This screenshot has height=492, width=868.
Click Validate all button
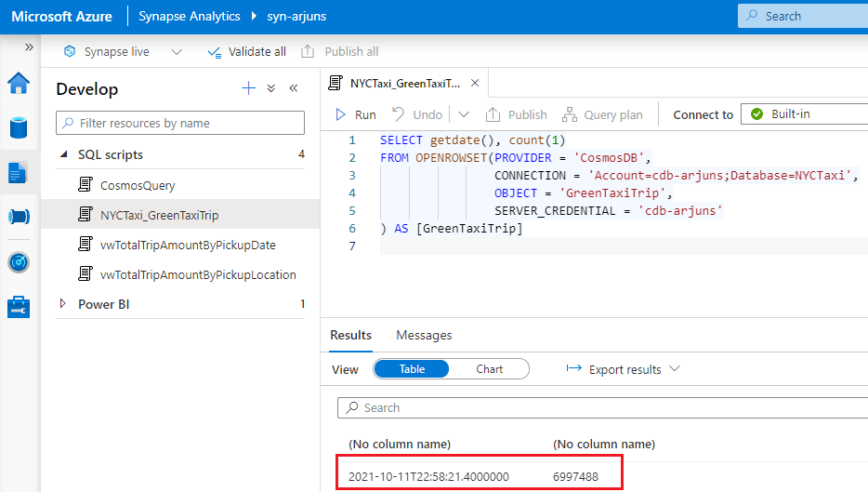[247, 52]
